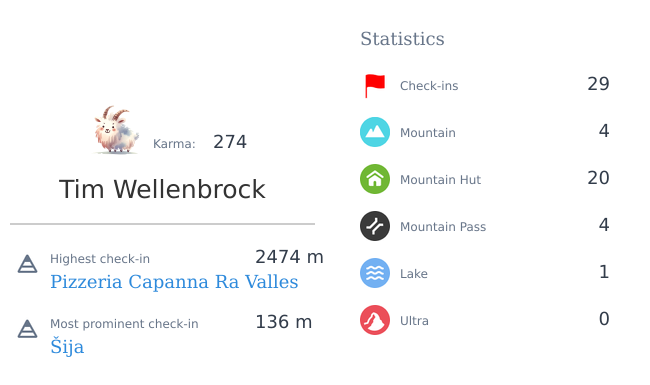This screenshot has height=385, width=650.
Task: Select the dark Mountain Pass icon
Action: pos(375,226)
